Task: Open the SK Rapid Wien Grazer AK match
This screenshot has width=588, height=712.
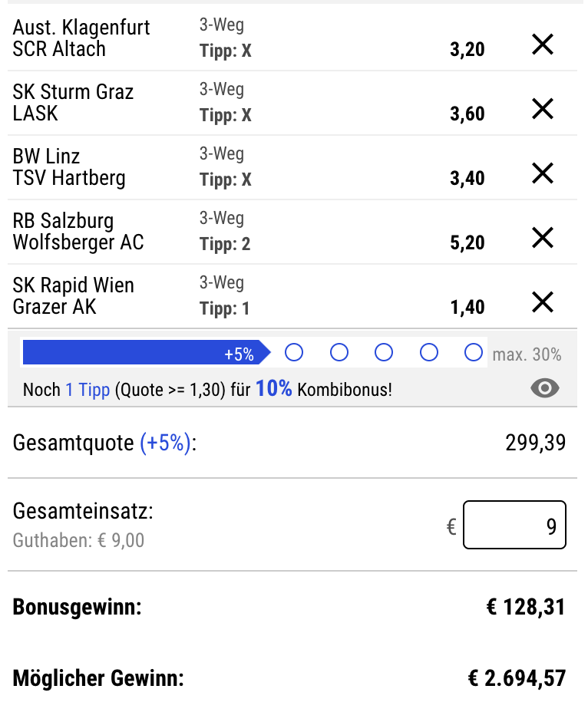Action: (74, 296)
